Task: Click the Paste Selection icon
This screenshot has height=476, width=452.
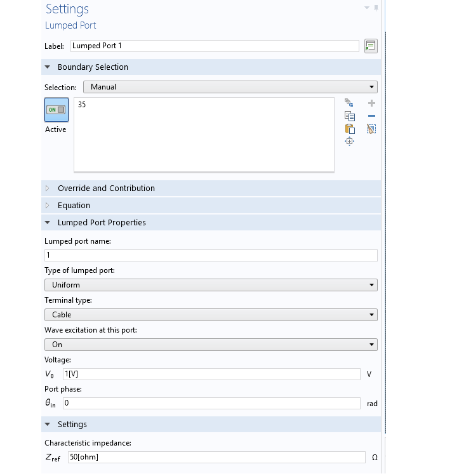Action: 349,129
